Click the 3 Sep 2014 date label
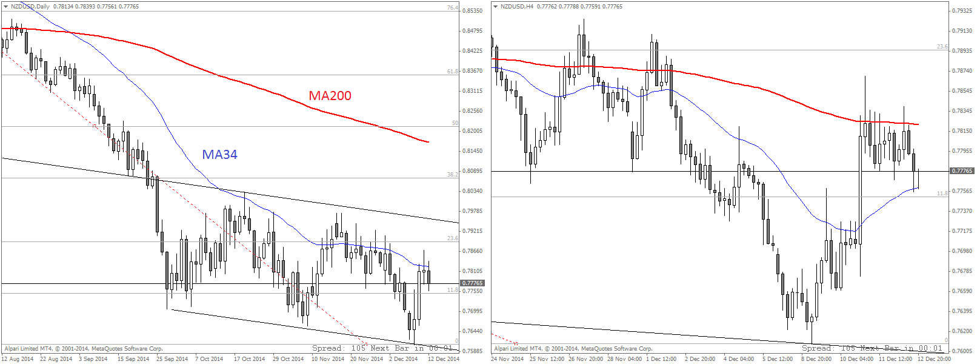The width and height of the screenshot is (980, 364). [93, 359]
